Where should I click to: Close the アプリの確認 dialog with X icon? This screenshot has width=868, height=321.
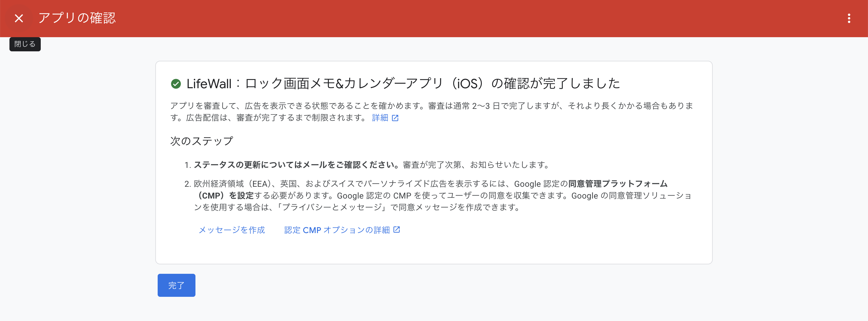tap(19, 18)
